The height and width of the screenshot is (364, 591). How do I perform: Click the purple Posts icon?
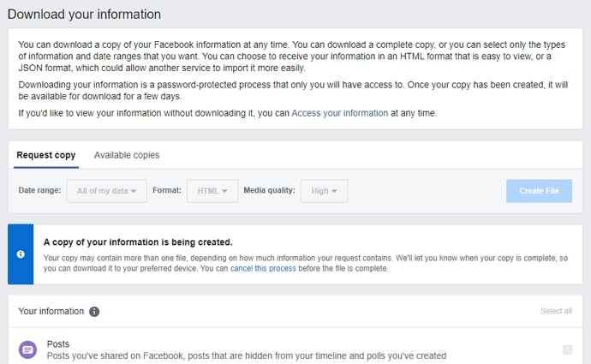(28, 350)
